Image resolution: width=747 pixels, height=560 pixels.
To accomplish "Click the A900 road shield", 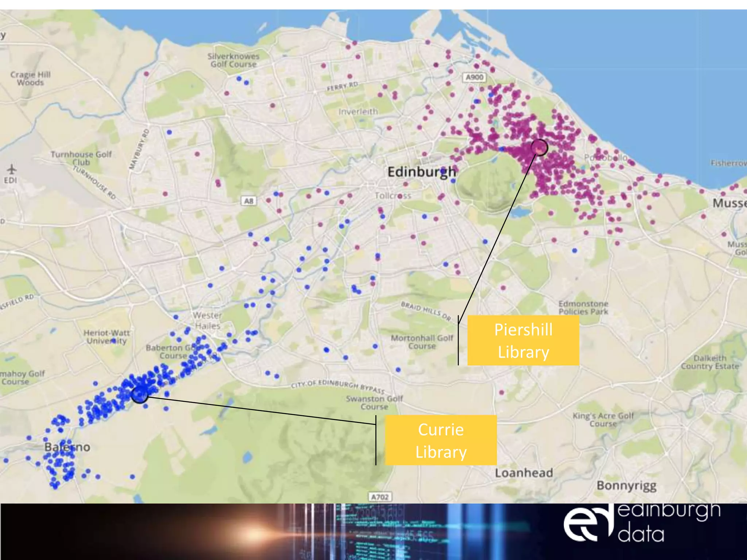I will click(x=475, y=77).
